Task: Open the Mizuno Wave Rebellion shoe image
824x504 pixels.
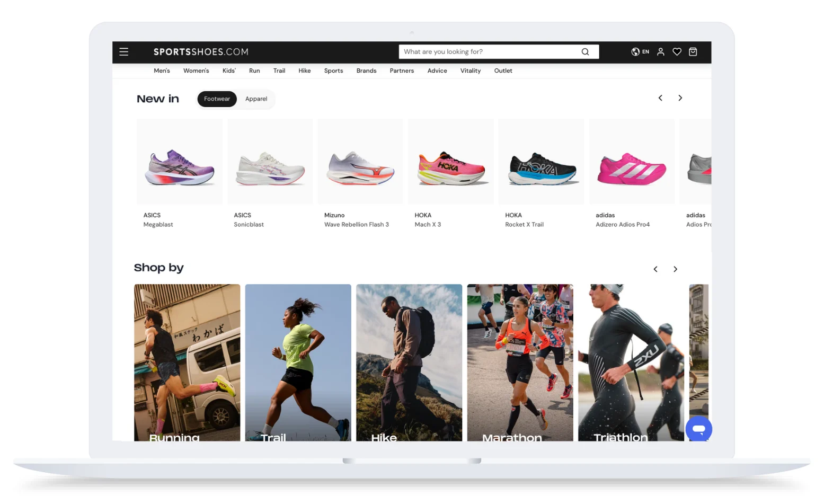Action: [360, 162]
